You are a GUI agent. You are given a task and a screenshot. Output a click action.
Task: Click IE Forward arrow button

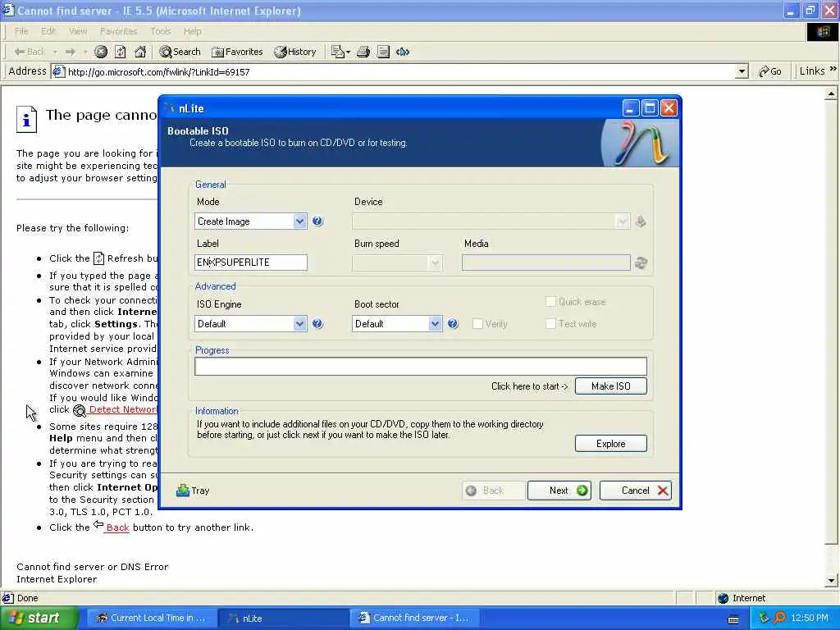click(x=71, y=52)
